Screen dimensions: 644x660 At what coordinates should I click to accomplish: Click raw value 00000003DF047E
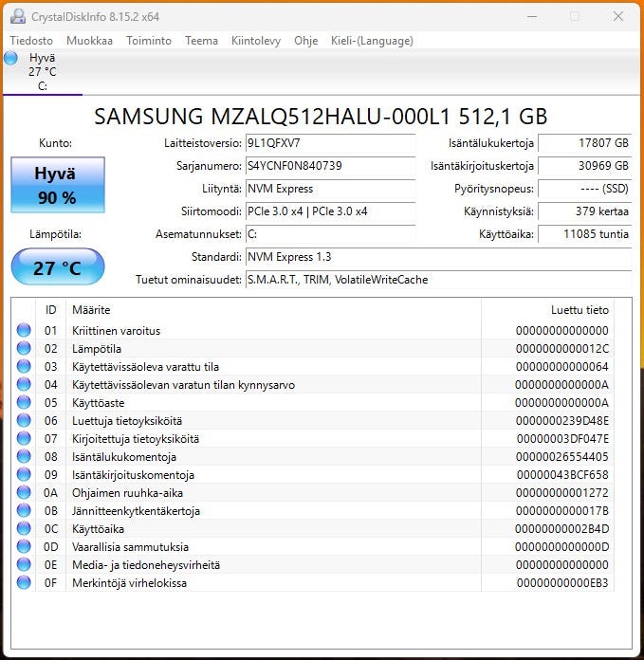tap(562, 439)
